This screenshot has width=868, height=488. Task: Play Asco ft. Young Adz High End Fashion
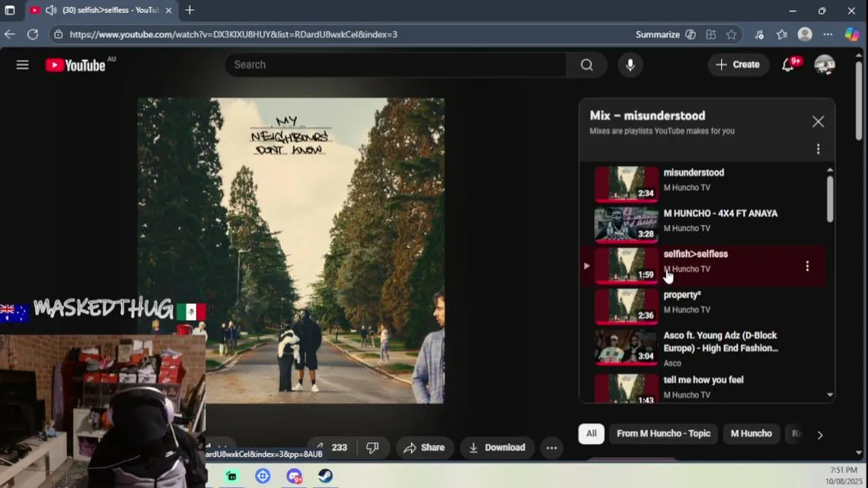click(x=703, y=349)
